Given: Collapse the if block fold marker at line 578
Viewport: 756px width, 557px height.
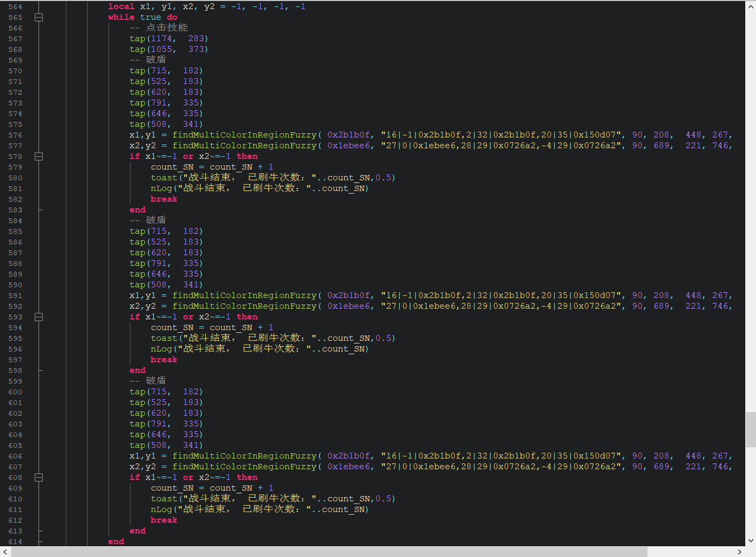Looking at the screenshot, I should tap(38, 156).
